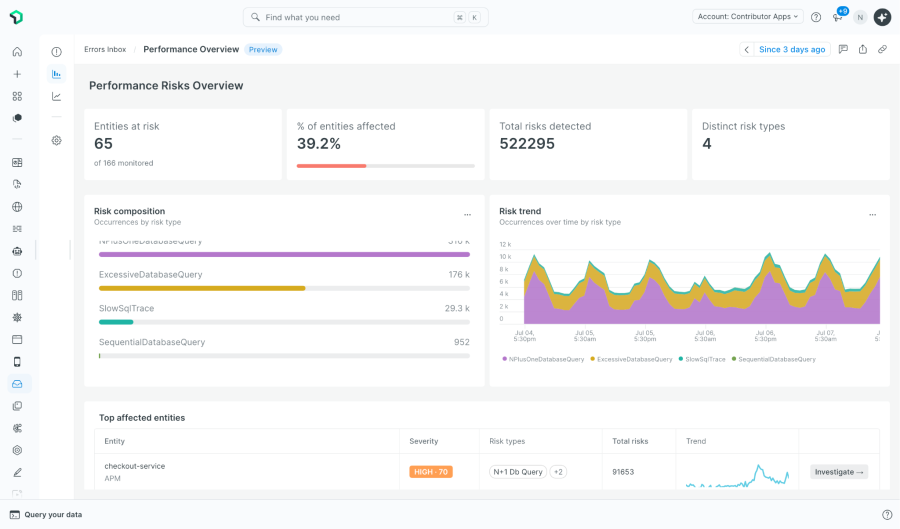Focus the Find what you need search field
Screen dimensions: 900x529
coord(366,17)
